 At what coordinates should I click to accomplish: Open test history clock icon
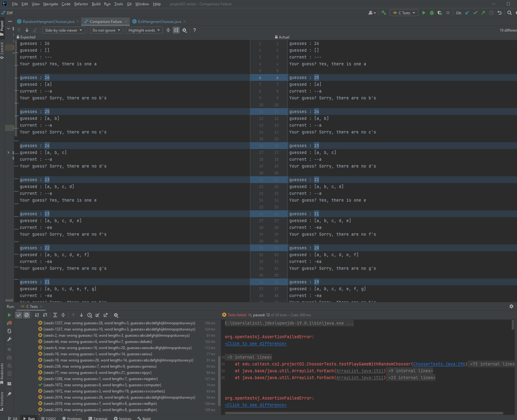click(90, 315)
